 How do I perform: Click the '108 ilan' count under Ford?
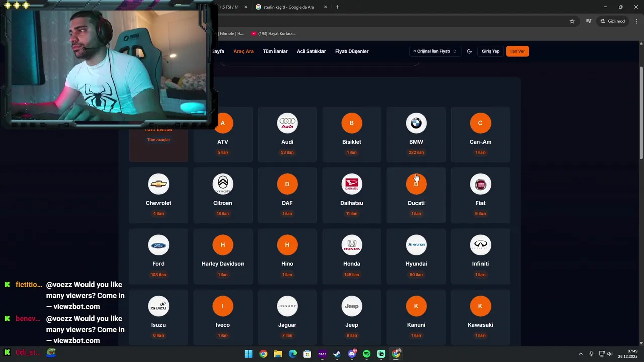tap(158, 275)
